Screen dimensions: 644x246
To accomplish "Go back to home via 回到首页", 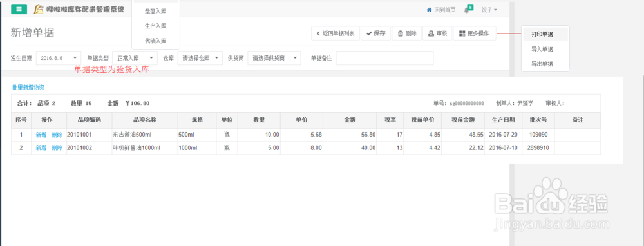I will click(x=441, y=10).
